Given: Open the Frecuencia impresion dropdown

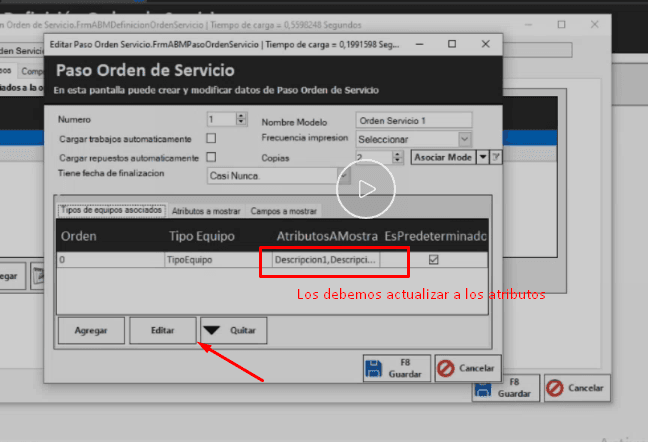Looking at the screenshot, I should coord(464,139).
